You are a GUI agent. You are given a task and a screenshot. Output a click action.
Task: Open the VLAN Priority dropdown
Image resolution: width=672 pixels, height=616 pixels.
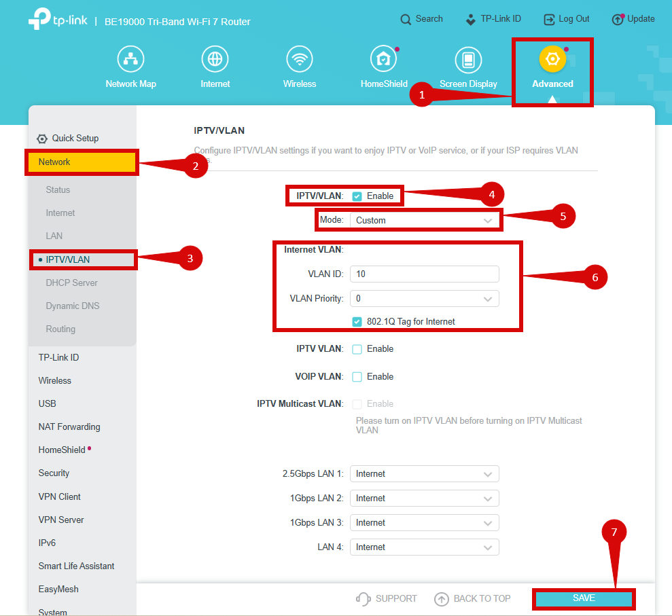click(425, 298)
